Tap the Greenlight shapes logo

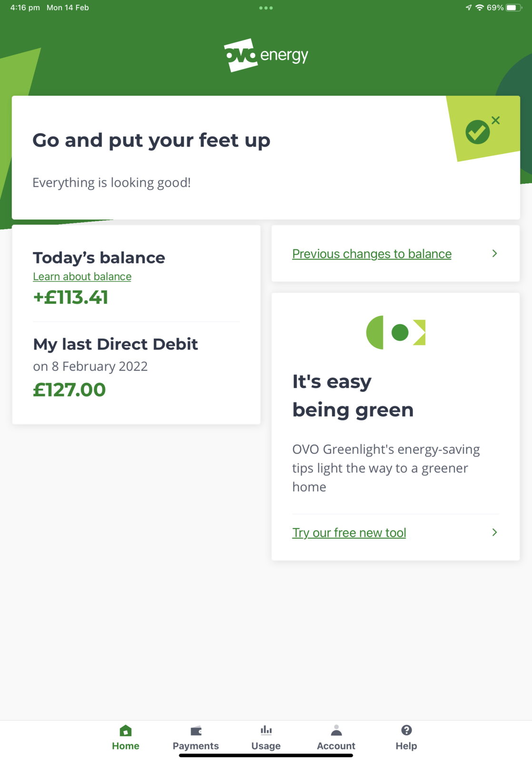point(395,332)
